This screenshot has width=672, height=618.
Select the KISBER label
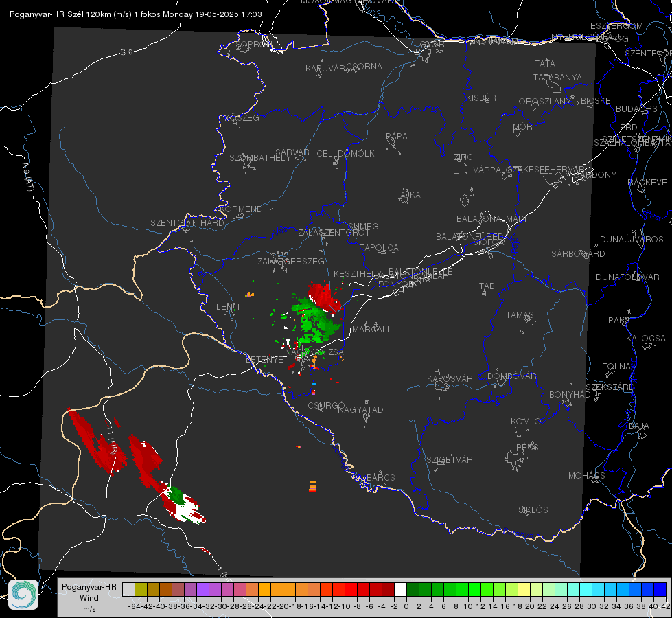[x=481, y=98]
